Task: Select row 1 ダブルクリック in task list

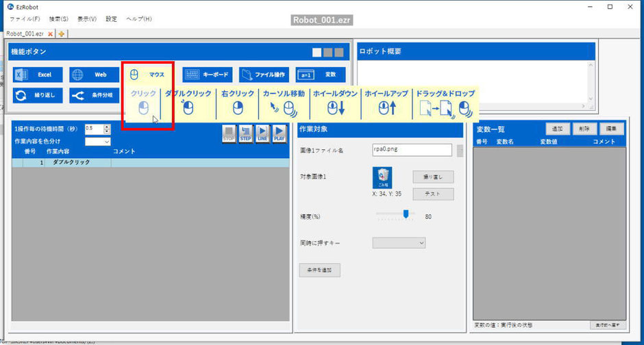Action: coord(150,162)
